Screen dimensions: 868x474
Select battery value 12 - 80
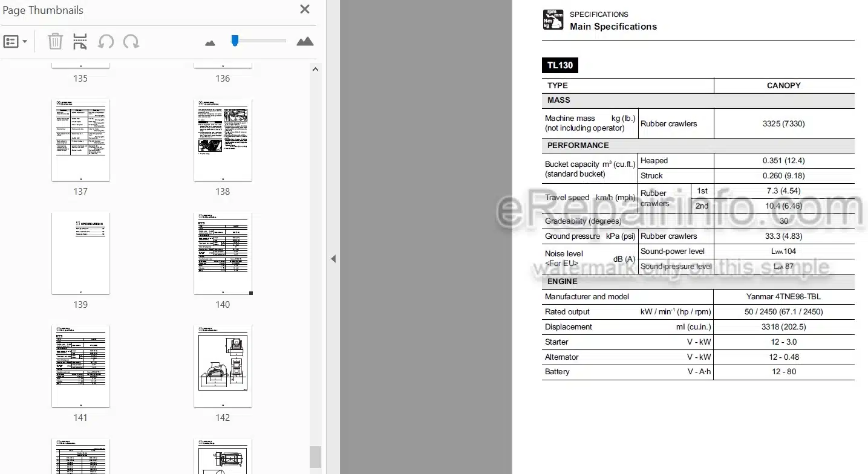point(783,372)
